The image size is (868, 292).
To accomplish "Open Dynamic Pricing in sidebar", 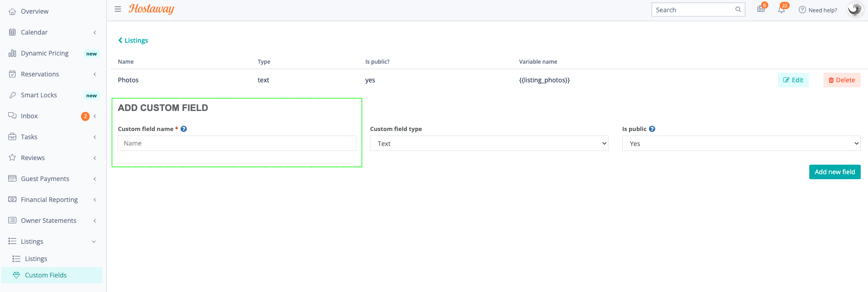I will pos(45,53).
